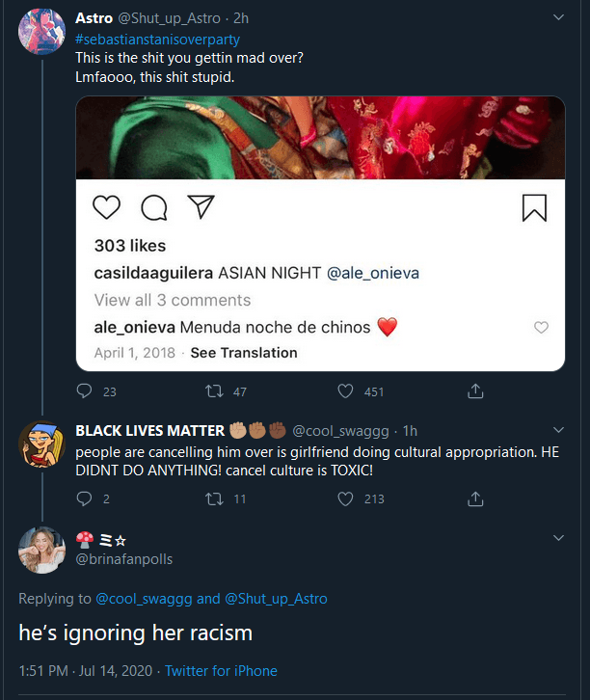Tap the Instagram heart like icon

(x=106, y=206)
